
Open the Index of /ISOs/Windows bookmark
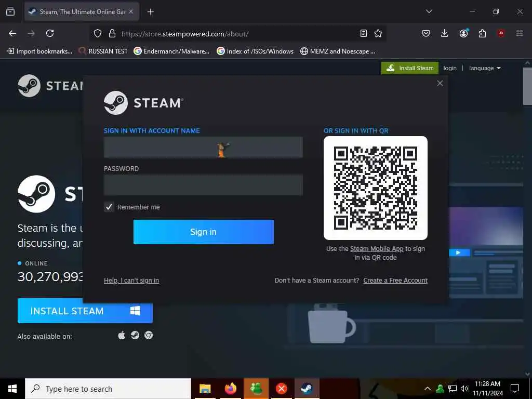255,51
